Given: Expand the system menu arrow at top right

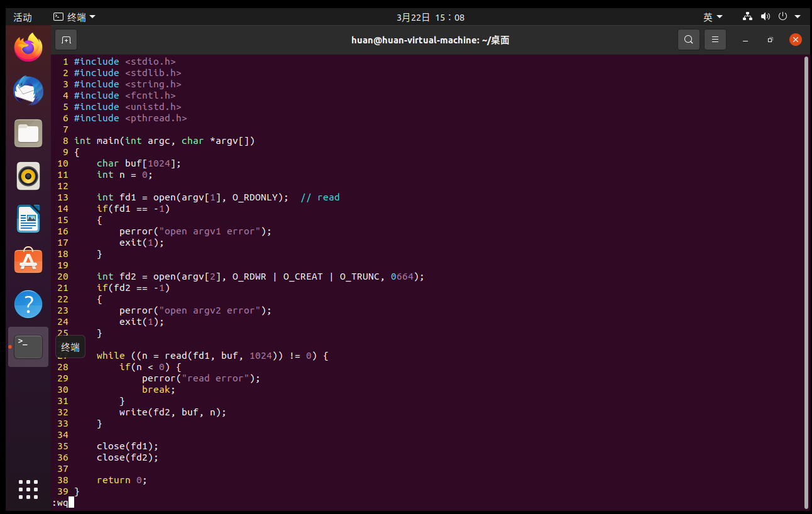Looking at the screenshot, I should tap(798, 17).
